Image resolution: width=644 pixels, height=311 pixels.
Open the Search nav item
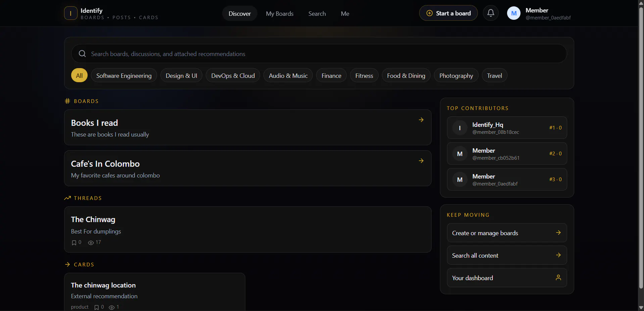click(x=317, y=13)
